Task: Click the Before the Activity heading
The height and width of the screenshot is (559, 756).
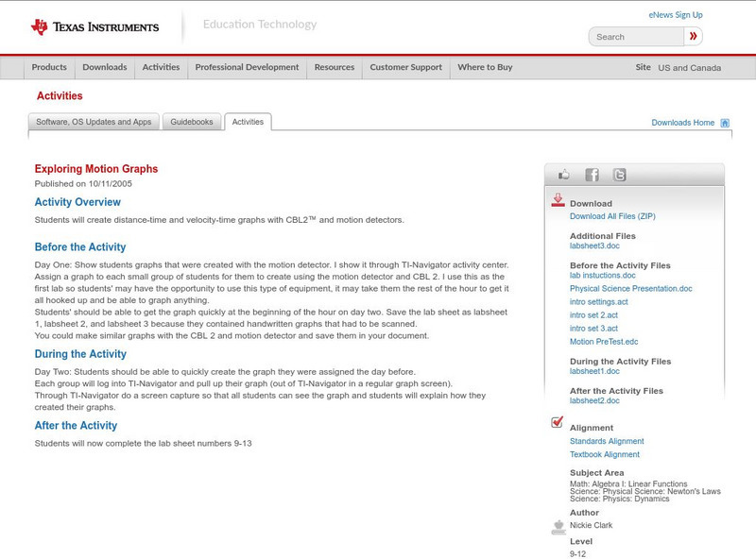Action: point(80,246)
